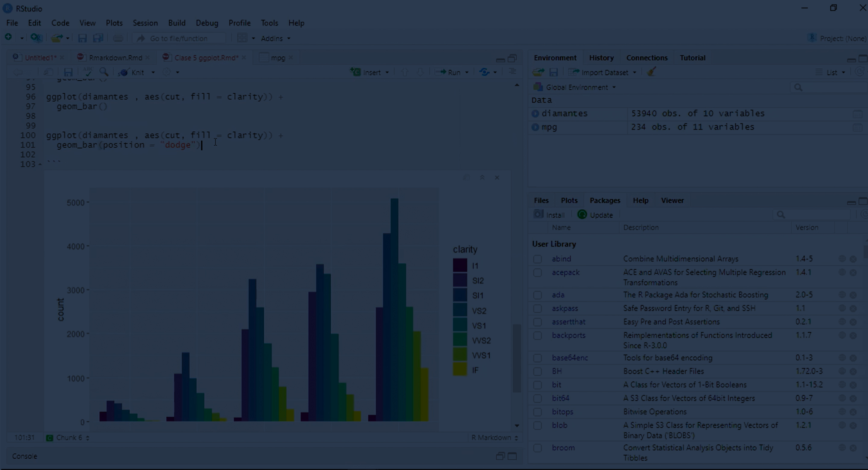Screen dimensions: 868x470
Task: View mpg data via grid icon in Environment
Action: coord(857,127)
